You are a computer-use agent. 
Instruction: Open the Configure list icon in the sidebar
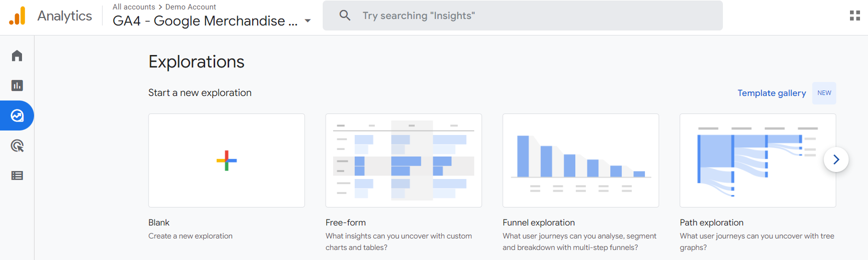tap(17, 175)
